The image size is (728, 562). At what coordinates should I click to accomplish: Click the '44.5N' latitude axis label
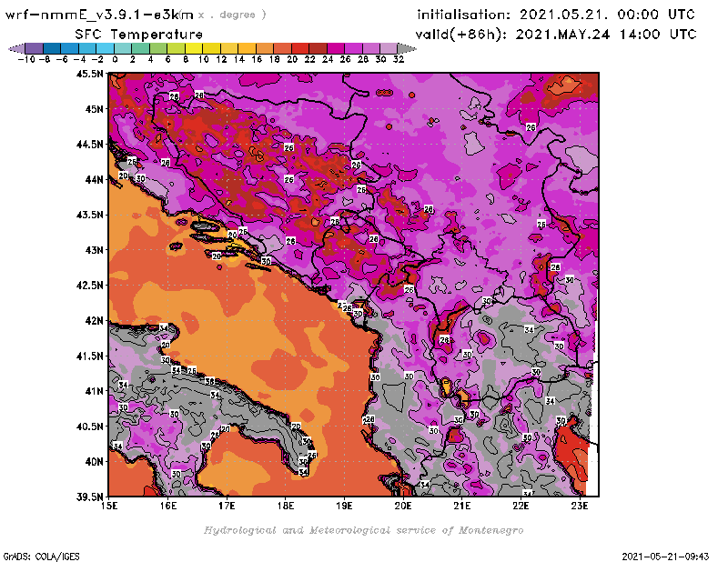[x=89, y=145]
